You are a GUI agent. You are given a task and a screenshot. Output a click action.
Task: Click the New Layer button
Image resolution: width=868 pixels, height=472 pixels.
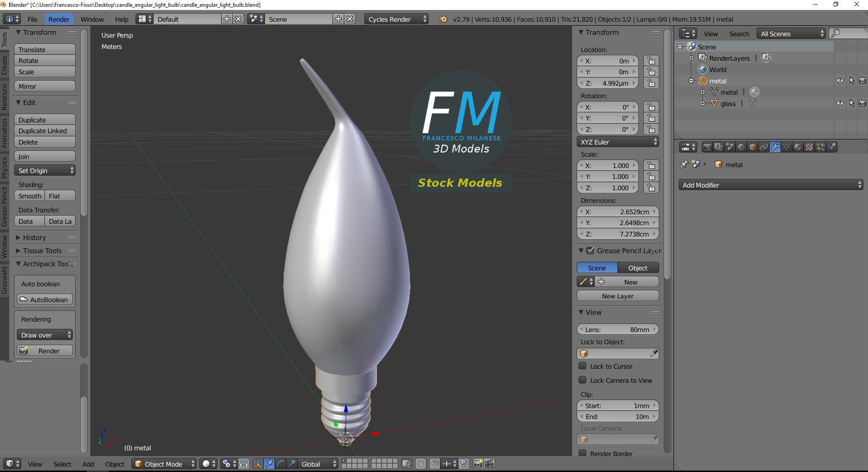click(x=618, y=296)
